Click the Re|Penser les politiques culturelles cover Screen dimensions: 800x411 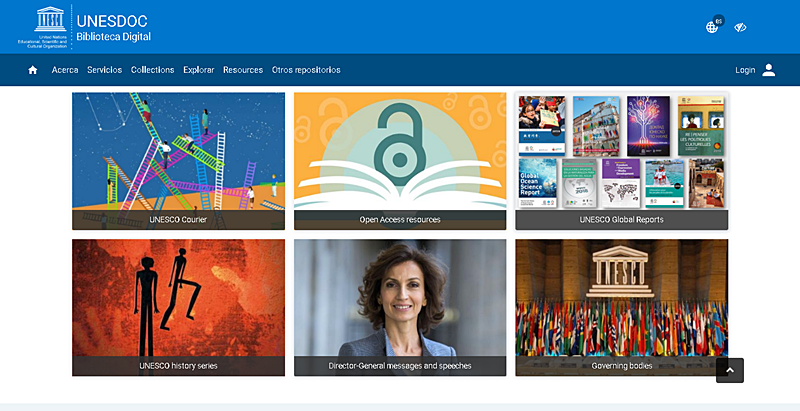701,126
